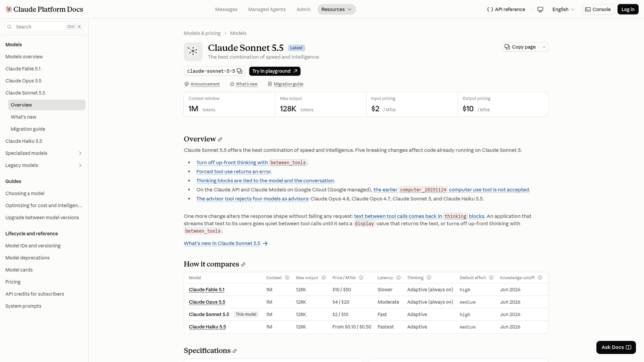The height and width of the screenshot is (362, 644).
Task: Click the search magnifier icon
Action: click(x=10, y=27)
